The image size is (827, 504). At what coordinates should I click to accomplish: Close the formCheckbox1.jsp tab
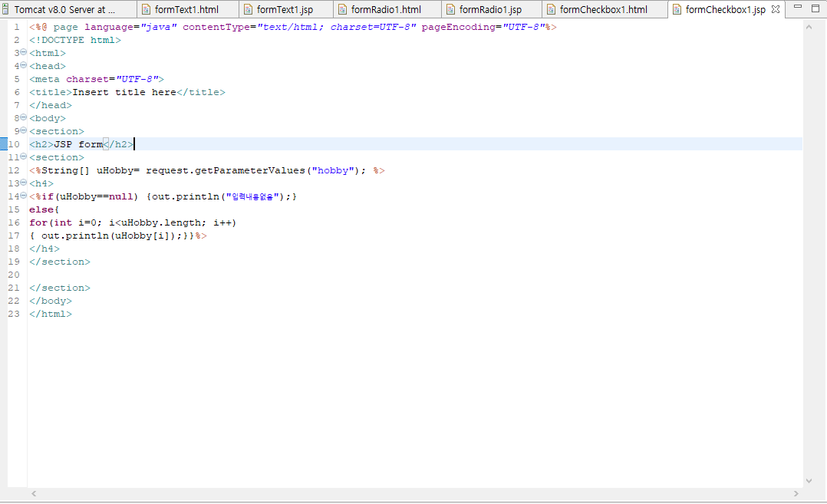tap(776, 9)
